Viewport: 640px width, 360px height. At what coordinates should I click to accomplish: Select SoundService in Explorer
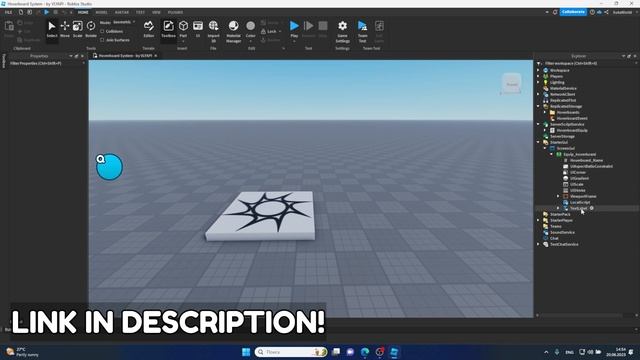pos(562,232)
